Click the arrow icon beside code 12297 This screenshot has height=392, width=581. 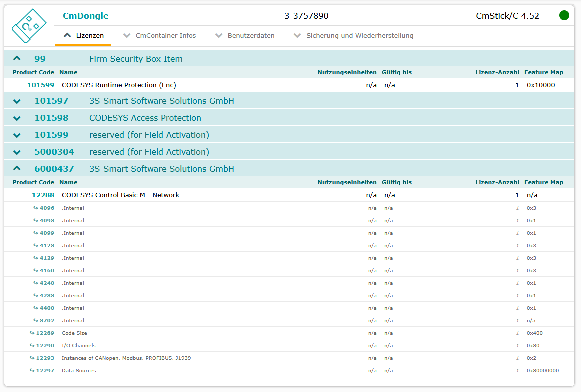32,370
